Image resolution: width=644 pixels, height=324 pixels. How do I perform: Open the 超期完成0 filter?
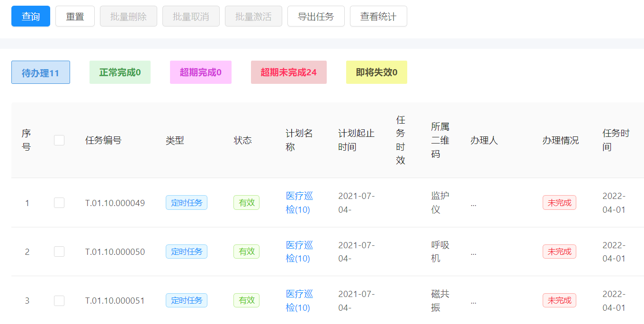point(200,72)
